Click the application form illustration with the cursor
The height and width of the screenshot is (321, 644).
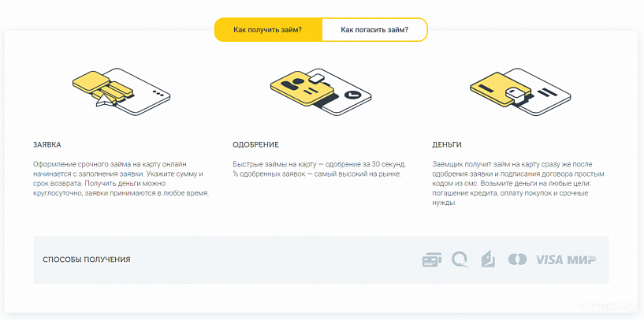click(x=121, y=91)
